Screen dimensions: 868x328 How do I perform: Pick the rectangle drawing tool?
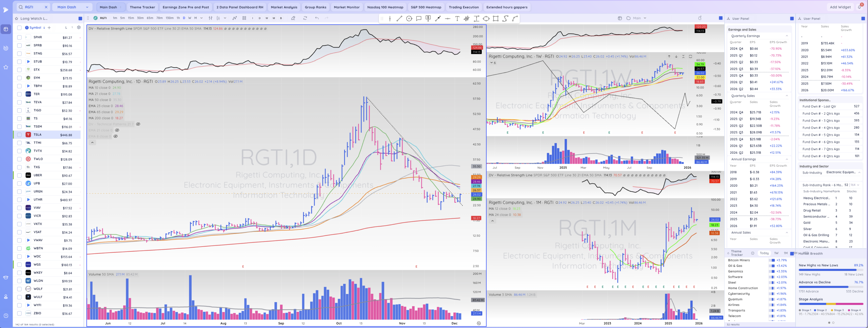pos(495,18)
